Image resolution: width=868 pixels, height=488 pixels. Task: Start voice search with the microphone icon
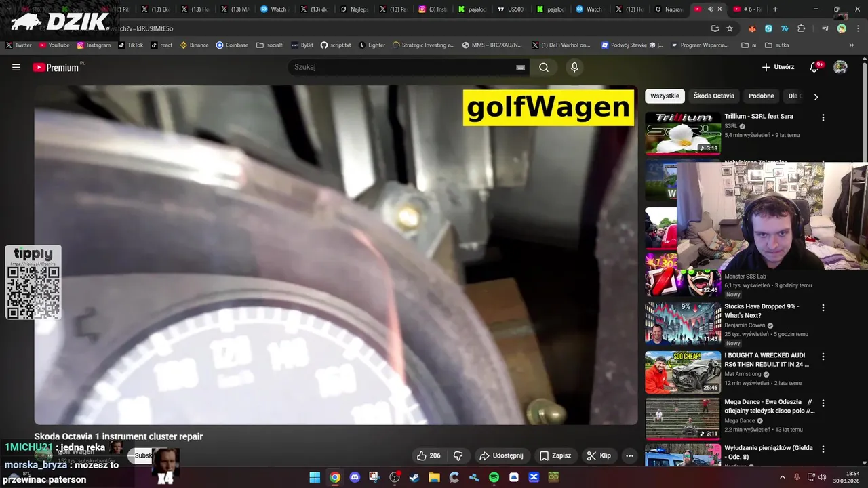[574, 67]
